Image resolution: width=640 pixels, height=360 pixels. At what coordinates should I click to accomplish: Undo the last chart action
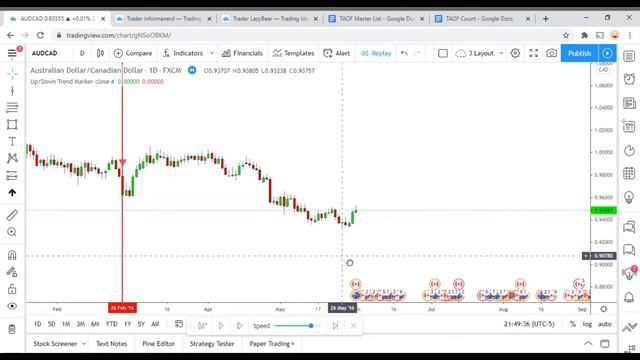coord(404,53)
